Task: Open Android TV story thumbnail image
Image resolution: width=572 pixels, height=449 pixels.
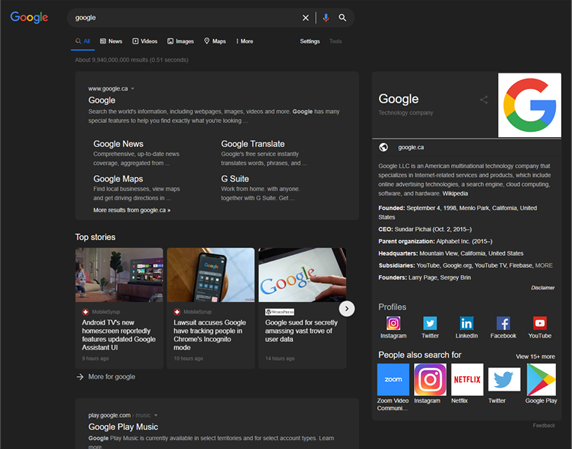Action: 119,275
